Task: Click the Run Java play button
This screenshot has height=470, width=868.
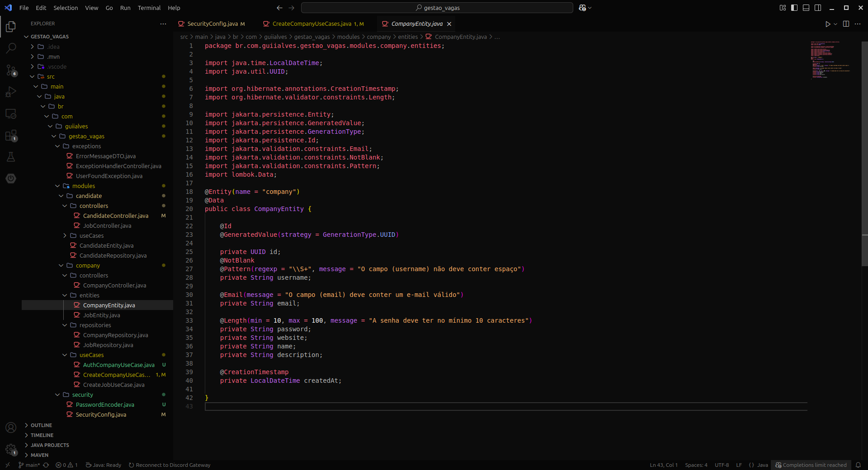Action: (827, 24)
